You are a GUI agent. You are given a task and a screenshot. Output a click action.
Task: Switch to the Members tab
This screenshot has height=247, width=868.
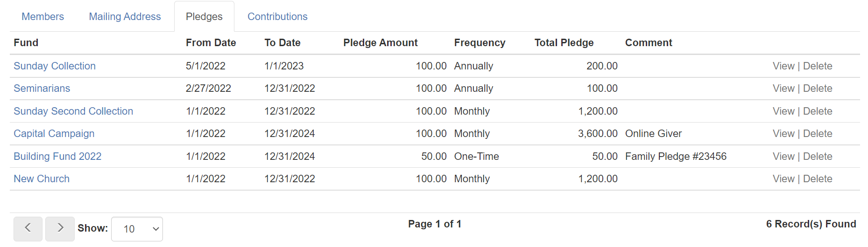pos(43,16)
